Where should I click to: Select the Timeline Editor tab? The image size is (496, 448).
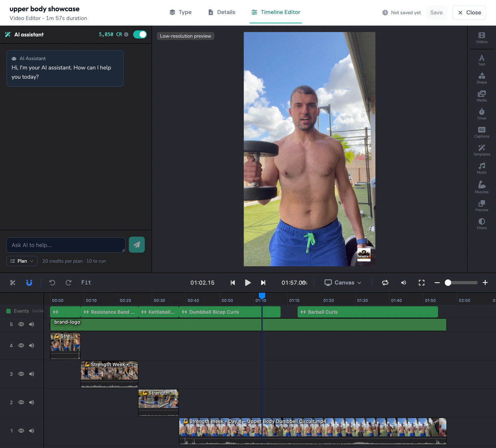pyautogui.click(x=276, y=12)
